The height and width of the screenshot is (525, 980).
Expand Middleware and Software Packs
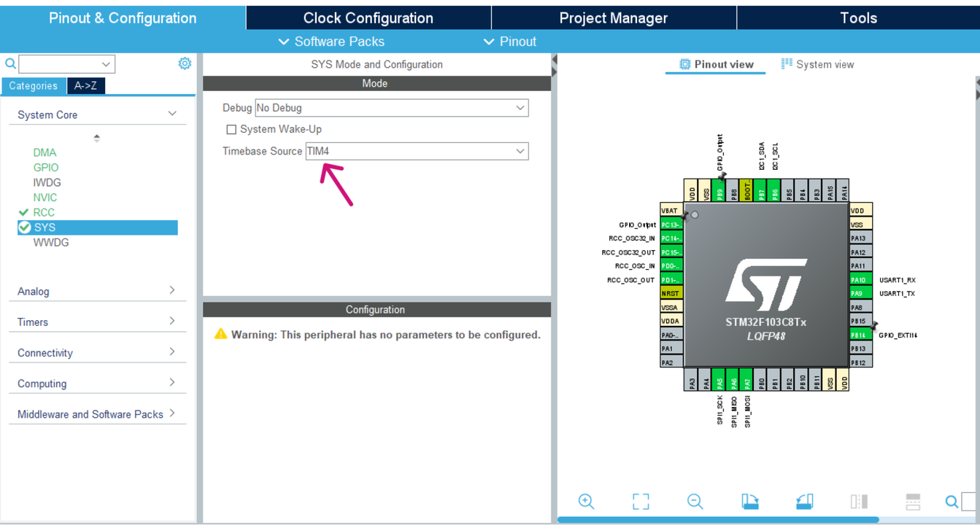point(172,413)
